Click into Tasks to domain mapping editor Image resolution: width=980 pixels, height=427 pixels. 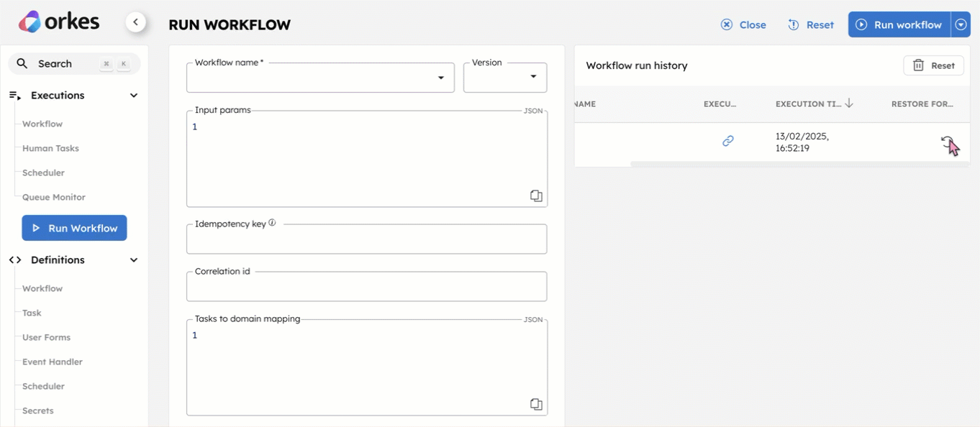[367, 367]
